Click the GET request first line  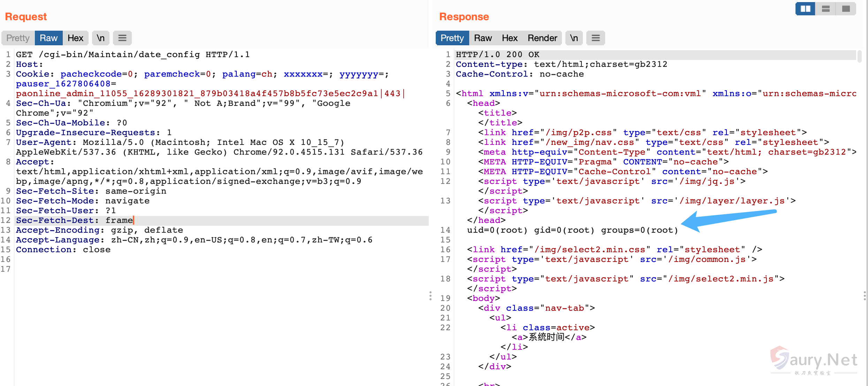tap(132, 55)
